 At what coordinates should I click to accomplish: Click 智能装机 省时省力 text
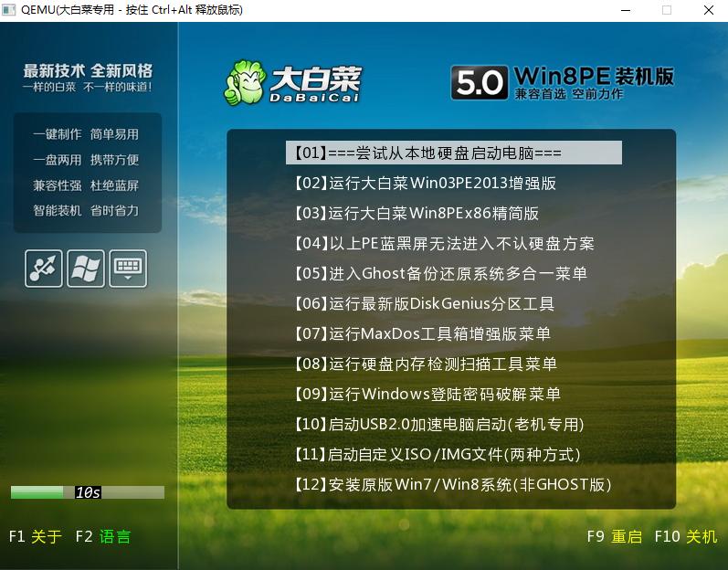coord(86,210)
